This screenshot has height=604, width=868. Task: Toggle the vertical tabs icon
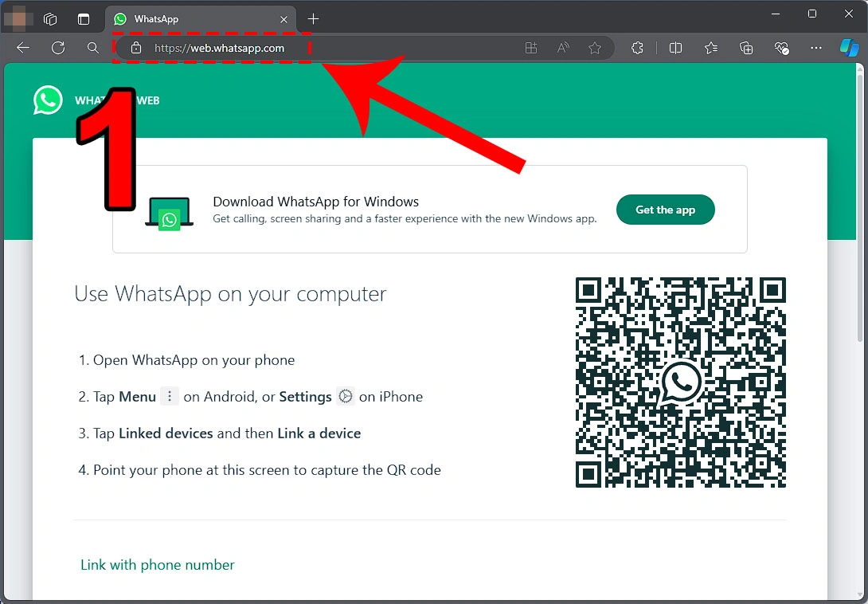point(84,19)
